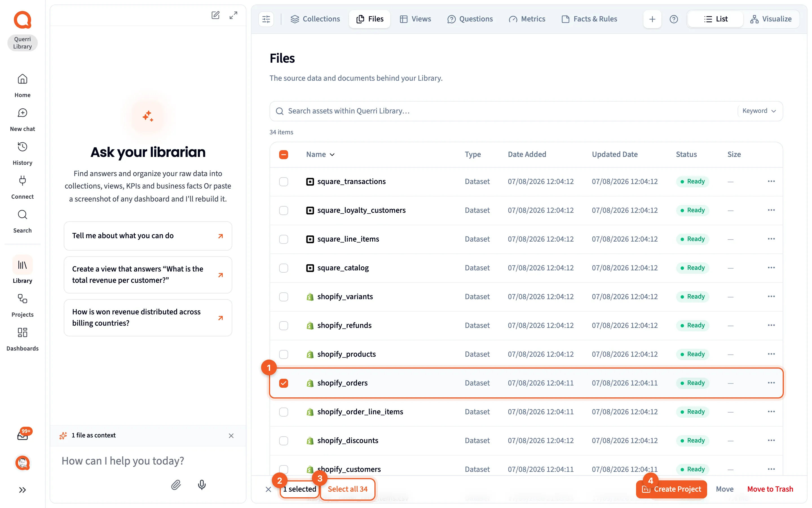This screenshot has width=812, height=508.
Task: Open the user profile avatar
Action: (23, 463)
